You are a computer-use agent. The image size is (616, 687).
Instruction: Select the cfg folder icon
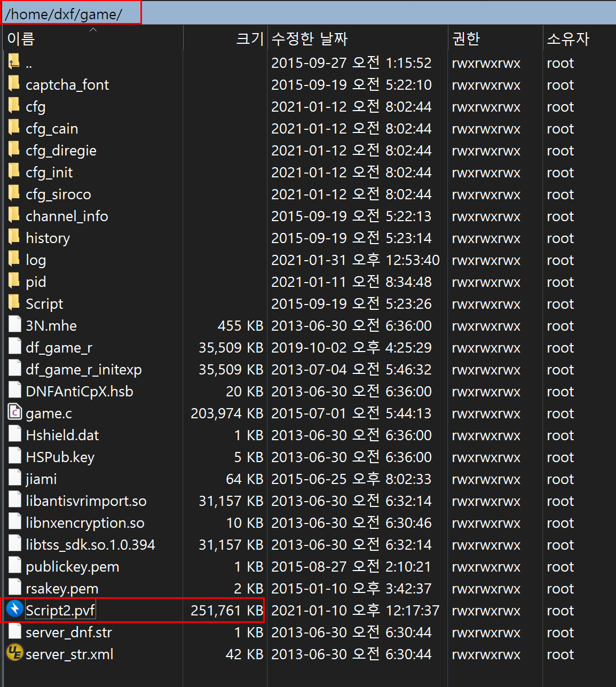pos(14,106)
